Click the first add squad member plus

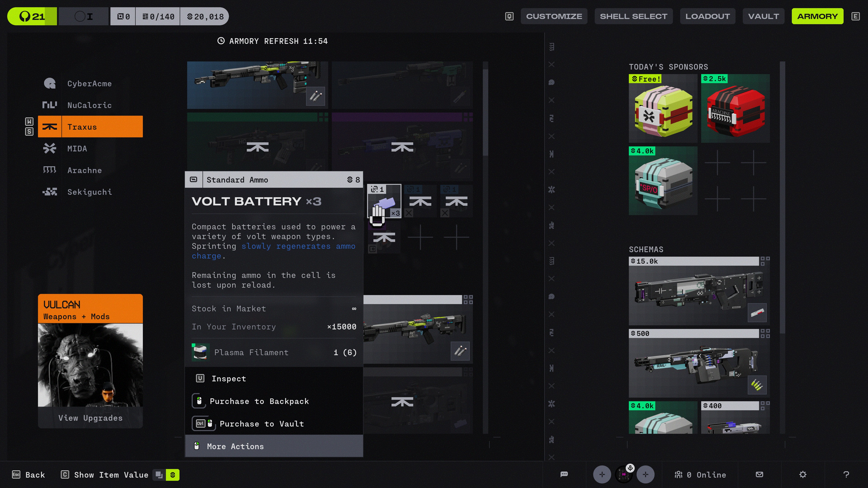pos(602,474)
